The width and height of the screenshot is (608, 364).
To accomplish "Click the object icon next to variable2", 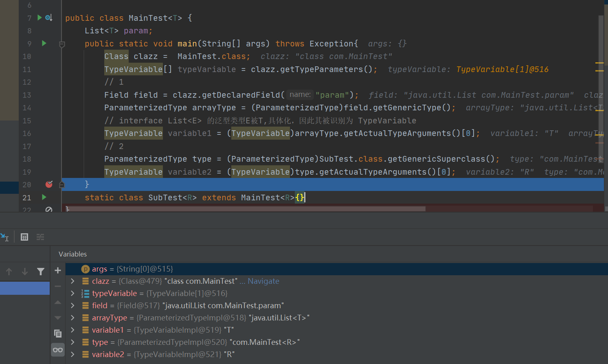I will tap(86, 355).
